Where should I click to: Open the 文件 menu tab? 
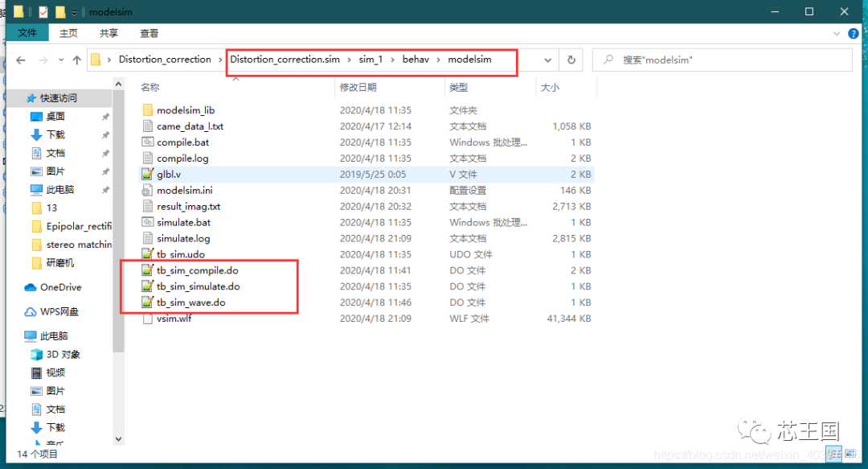pyautogui.click(x=27, y=33)
